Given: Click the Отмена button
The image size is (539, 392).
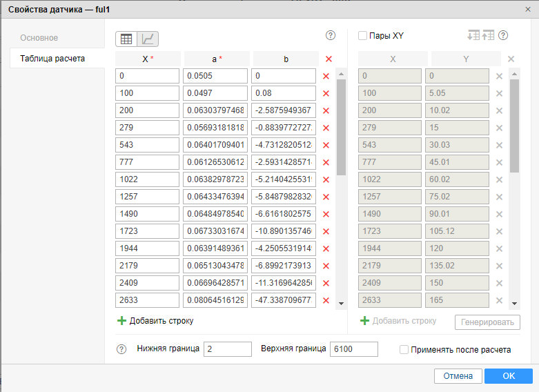Looking at the screenshot, I should 458,376.
